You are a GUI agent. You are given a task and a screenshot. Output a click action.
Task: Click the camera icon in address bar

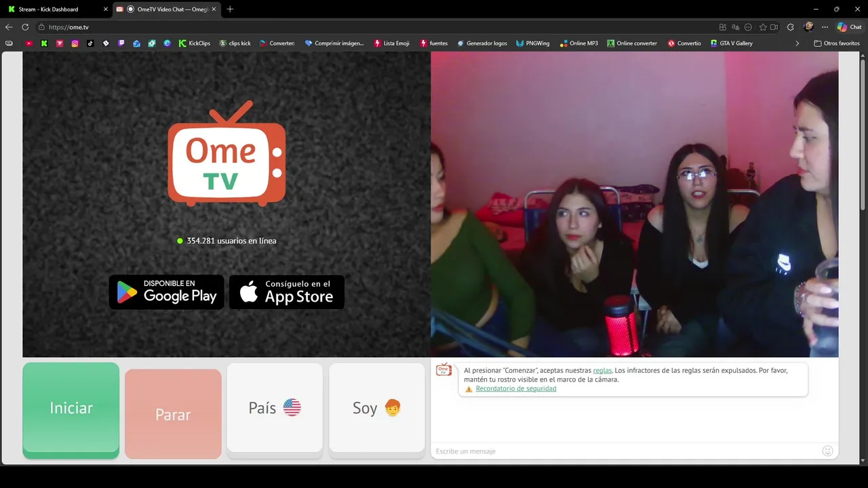774,27
